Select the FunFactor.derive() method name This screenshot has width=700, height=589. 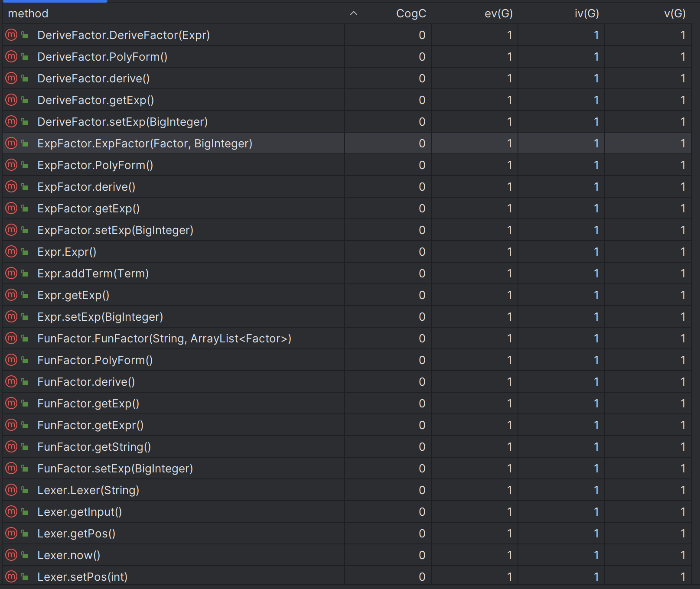[86, 382]
